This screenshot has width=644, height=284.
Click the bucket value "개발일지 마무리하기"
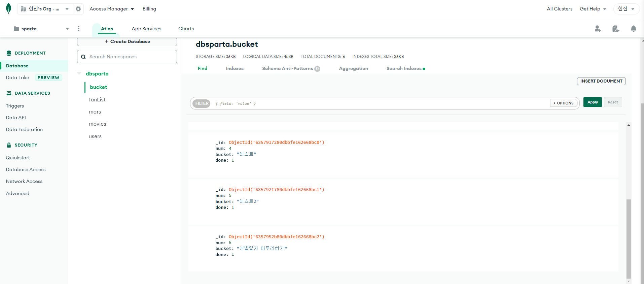pyautogui.click(x=262, y=248)
